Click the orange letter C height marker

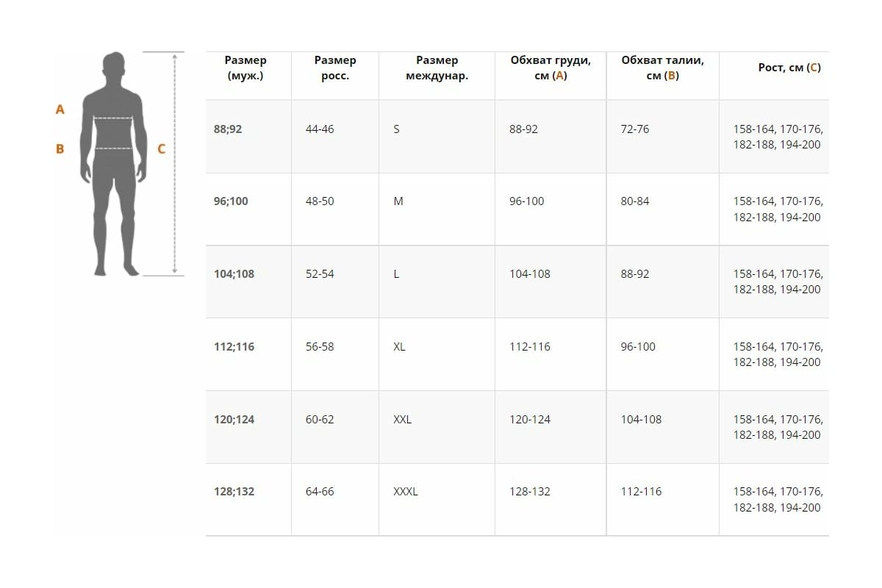point(161,148)
